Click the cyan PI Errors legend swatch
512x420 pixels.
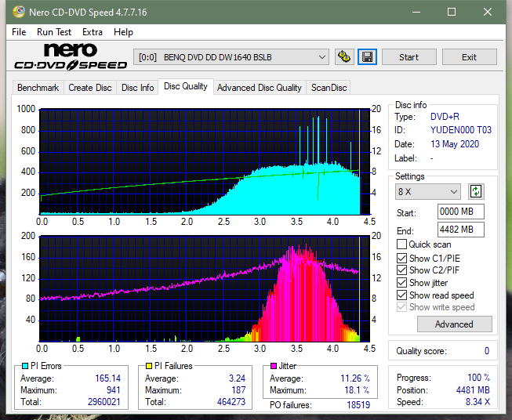coord(25,366)
